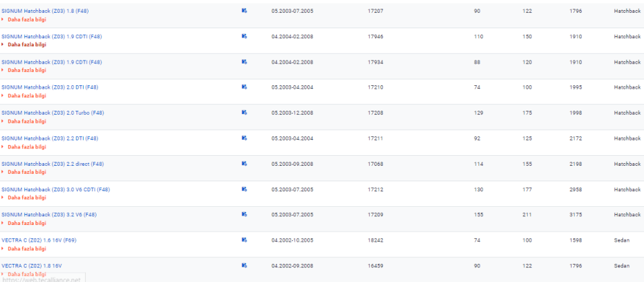Open SIGNUM Hatchback (Z03) 2.0 Turbo link
This screenshot has width=644, height=282.
(x=53, y=113)
